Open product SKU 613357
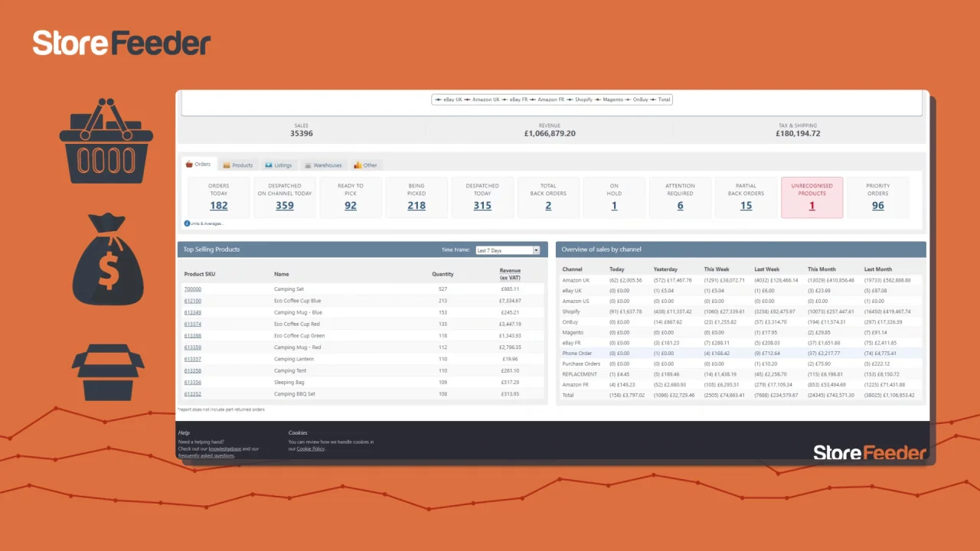 (x=193, y=359)
